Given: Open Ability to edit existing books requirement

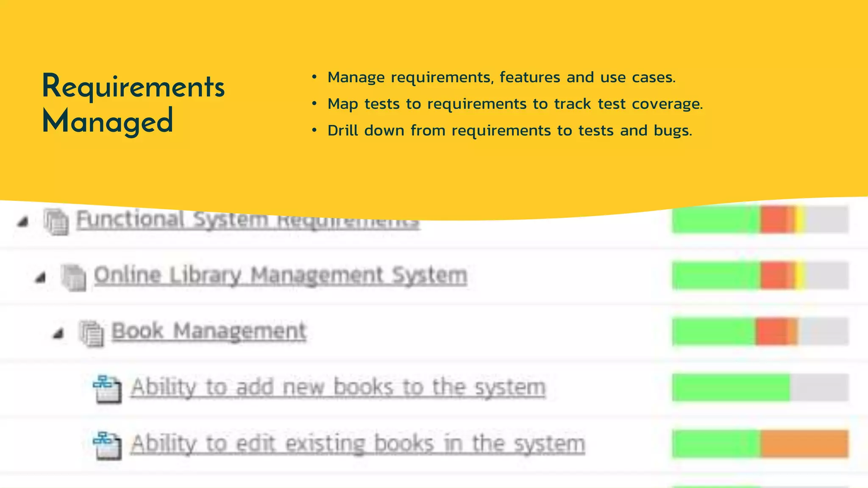Looking at the screenshot, I should 358,444.
